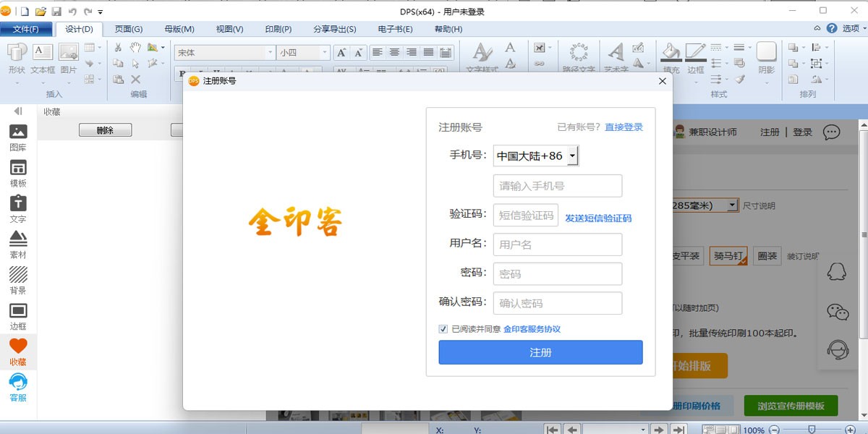Align text left in the ribbon
The width and height of the screenshot is (868, 434).
[x=378, y=52]
